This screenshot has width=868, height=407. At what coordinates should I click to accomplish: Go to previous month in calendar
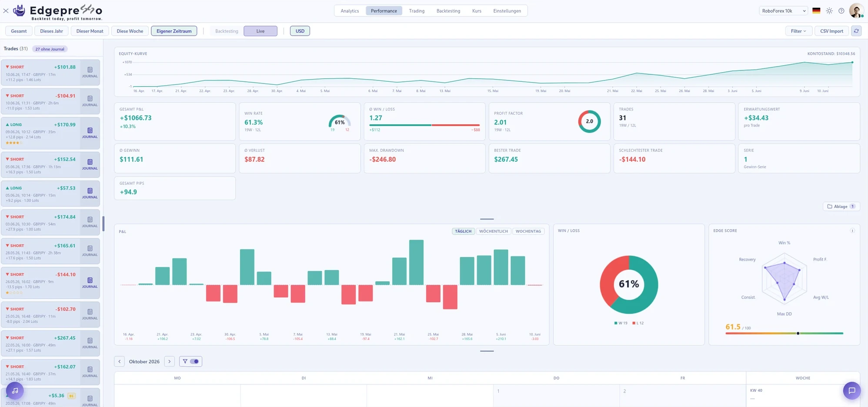pos(120,361)
